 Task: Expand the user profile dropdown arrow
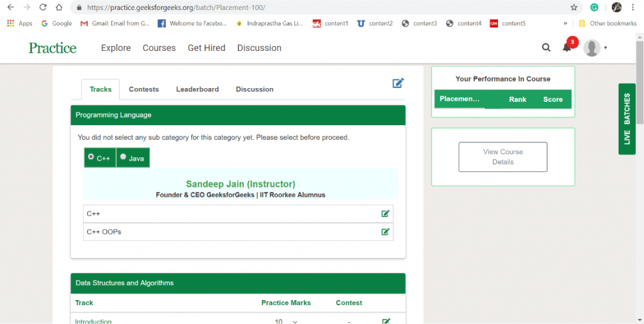tap(606, 48)
